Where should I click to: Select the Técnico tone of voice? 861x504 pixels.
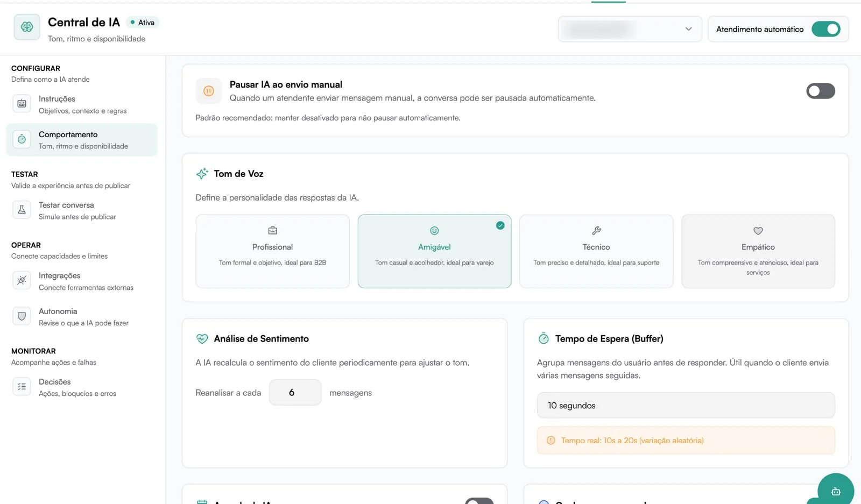click(596, 251)
